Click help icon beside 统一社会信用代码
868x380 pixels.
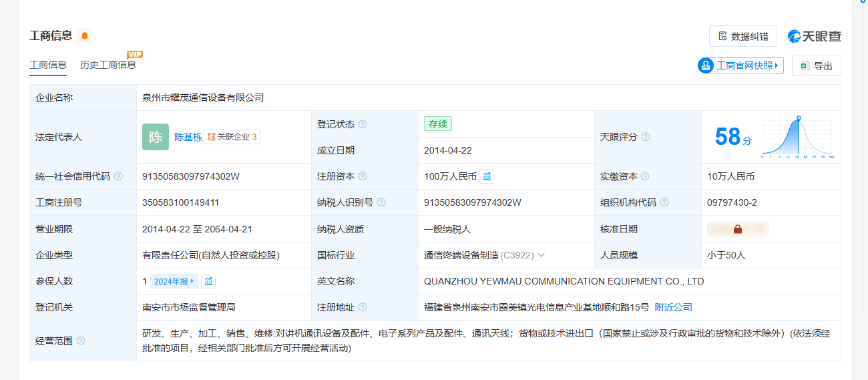118,176
